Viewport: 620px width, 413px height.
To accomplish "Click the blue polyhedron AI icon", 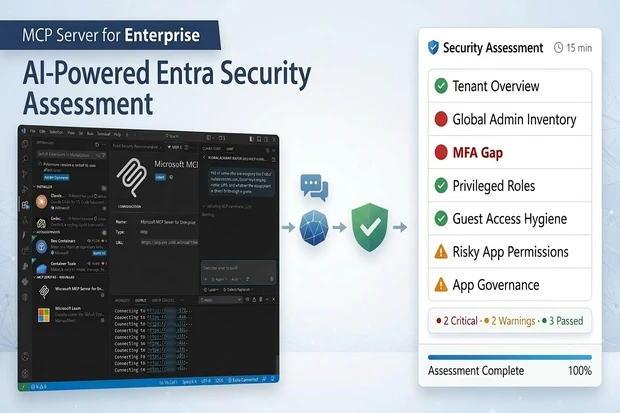I will click(x=316, y=227).
